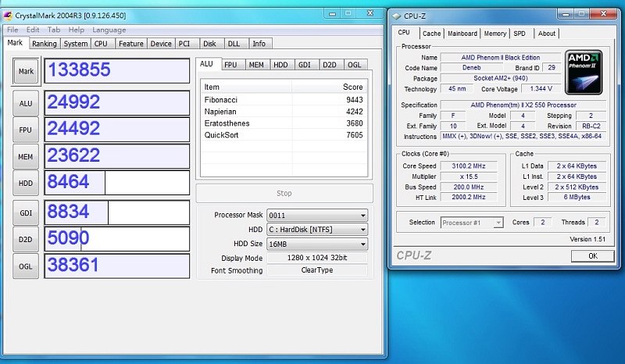This screenshot has width=625, height=364.
Task: Expand the Processor #1 selection dropdown in CPU-Z
Action: coord(472,223)
